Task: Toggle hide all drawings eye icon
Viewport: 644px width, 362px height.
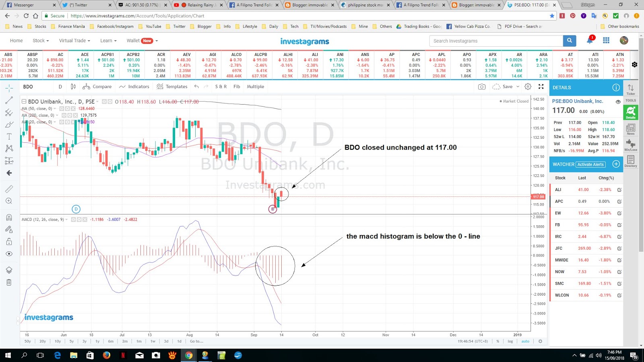Action: [x=9, y=254]
